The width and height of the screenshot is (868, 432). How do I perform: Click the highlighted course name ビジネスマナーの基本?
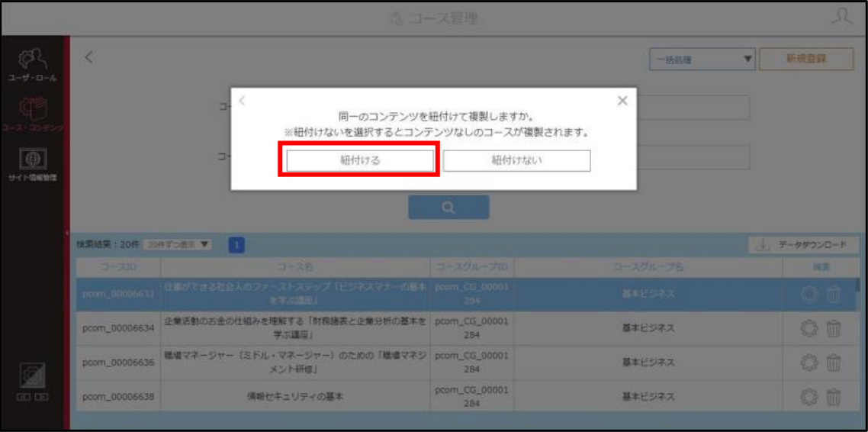(x=296, y=294)
